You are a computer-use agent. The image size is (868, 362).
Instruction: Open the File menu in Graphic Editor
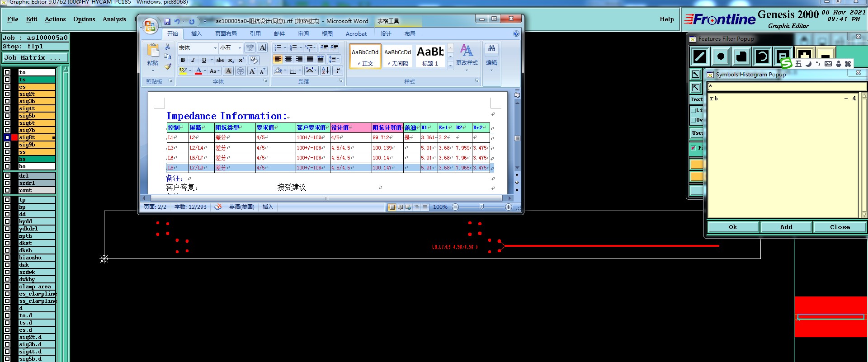point(13,19)
